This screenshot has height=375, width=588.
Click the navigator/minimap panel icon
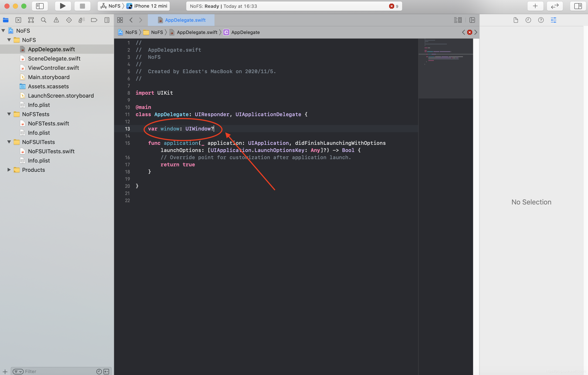[x=457, y=20]
